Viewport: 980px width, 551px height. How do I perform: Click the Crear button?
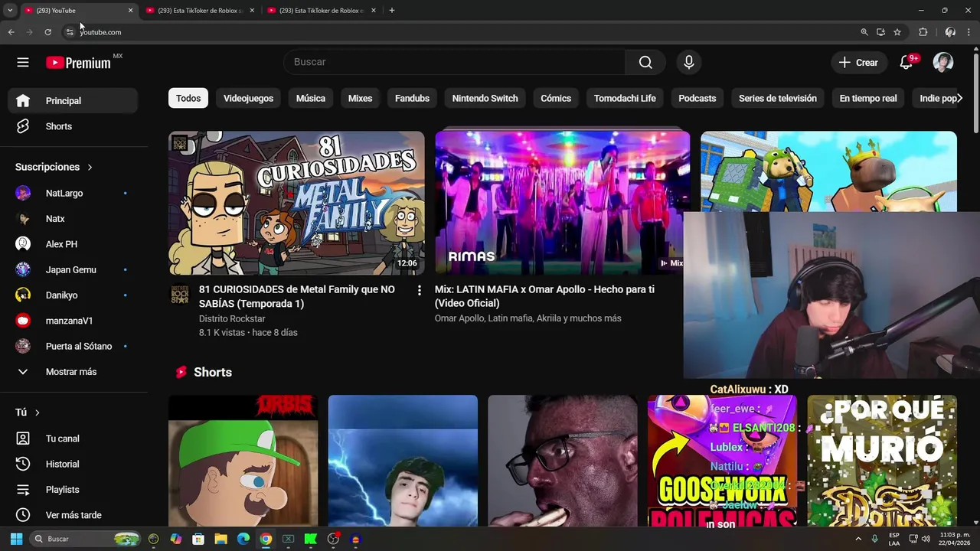tap(859, 63)
